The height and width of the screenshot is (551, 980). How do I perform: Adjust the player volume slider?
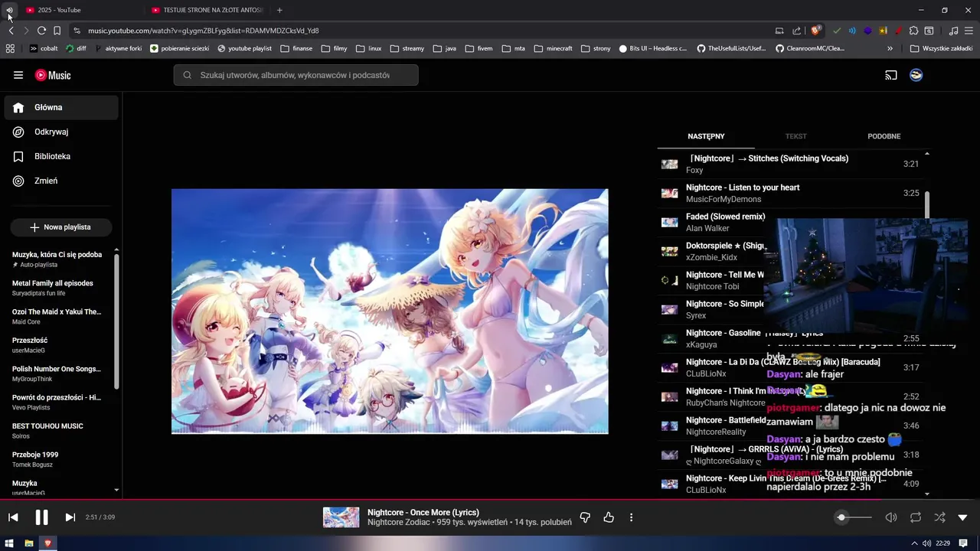(x=854, y=517)
